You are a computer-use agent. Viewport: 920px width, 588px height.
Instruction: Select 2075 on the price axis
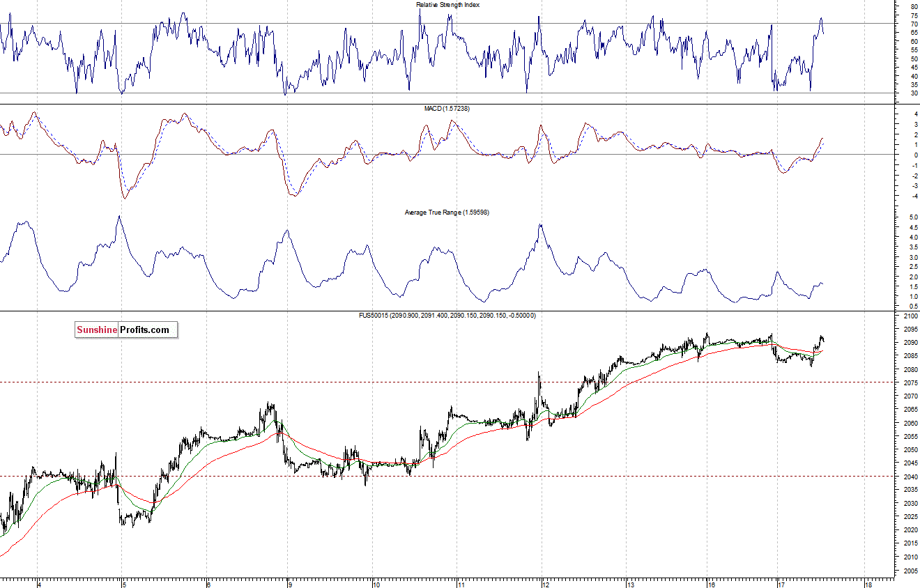click(x=910, y=383)
